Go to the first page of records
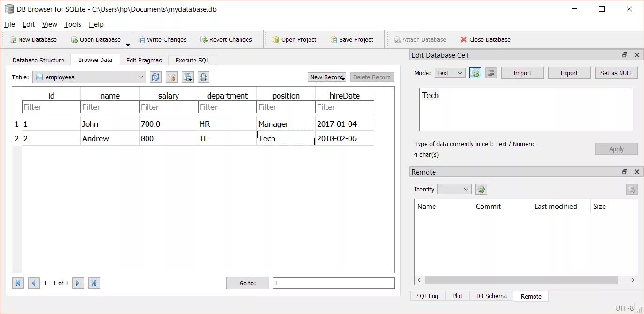Image resolution: width=644 pixels, height=314 pixels. 18,283
